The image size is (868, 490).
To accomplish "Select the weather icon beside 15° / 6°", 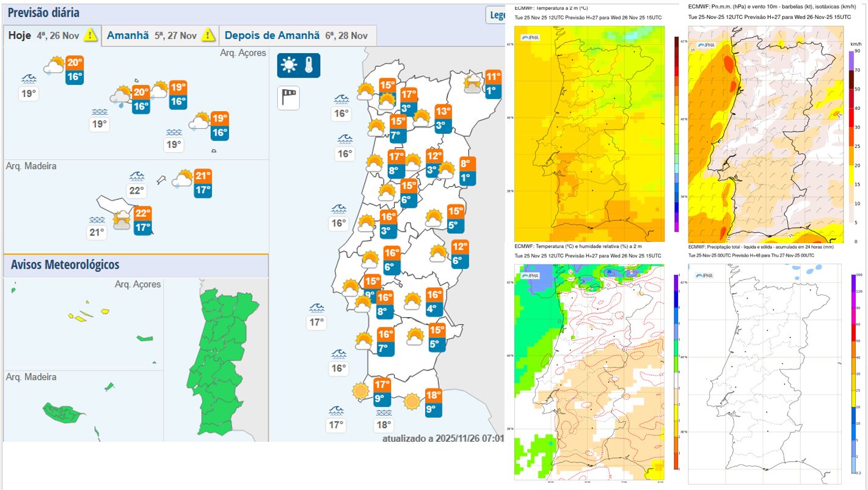I will 387,193.
